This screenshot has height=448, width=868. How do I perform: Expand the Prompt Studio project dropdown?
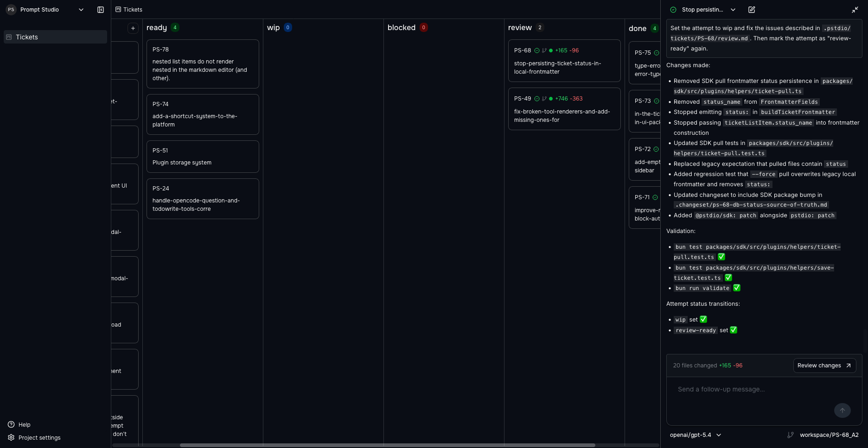point(81,9)
